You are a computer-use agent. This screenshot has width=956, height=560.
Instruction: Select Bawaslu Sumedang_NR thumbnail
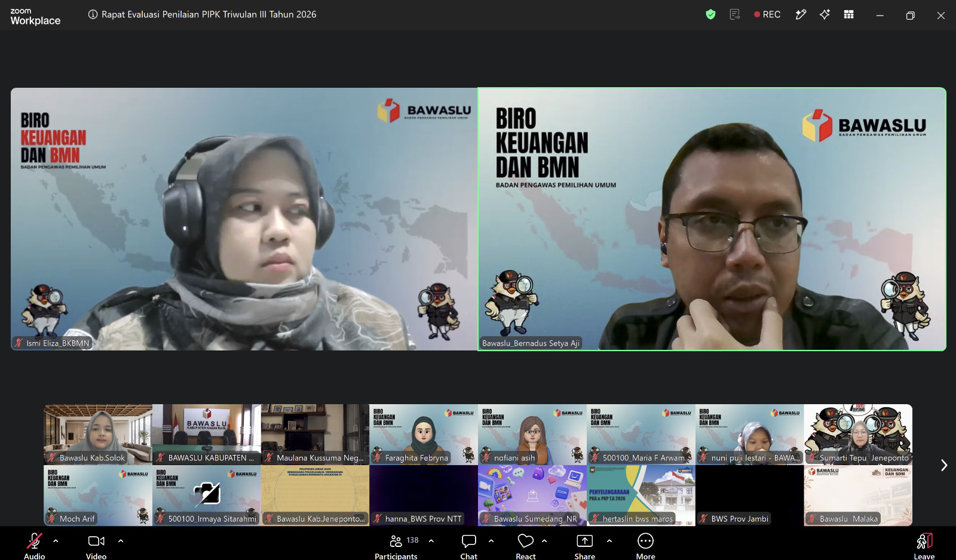[x=532, y=496]
